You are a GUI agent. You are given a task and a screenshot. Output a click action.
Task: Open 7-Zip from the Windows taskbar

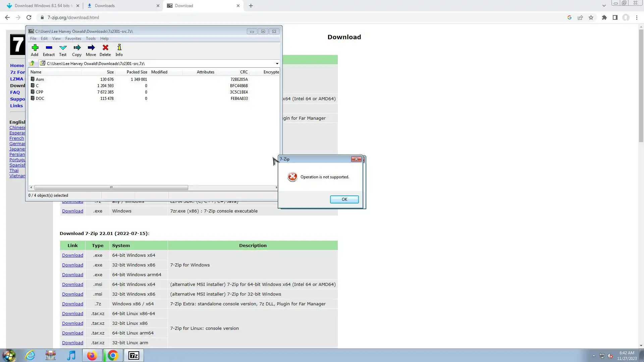click(x=134, y=355)
